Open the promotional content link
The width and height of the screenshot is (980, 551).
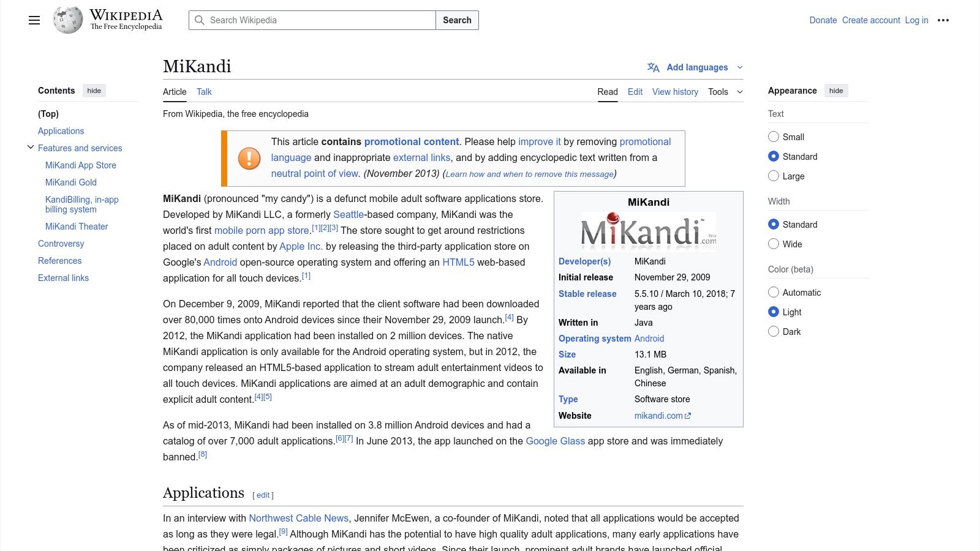412,141
